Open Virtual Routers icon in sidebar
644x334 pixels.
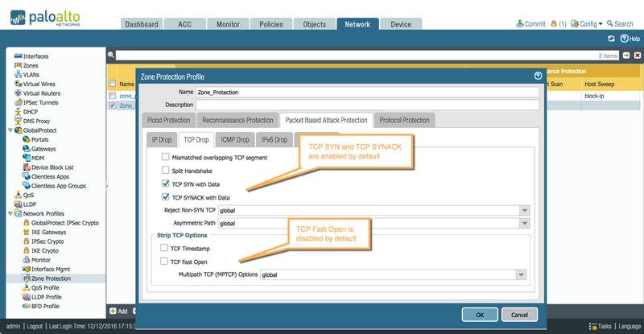point(18,93)
